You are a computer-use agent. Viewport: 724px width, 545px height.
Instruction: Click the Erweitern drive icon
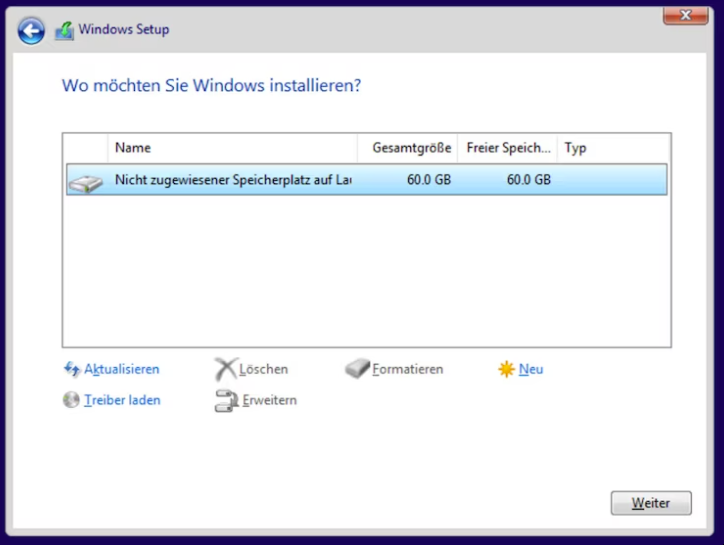226,400
